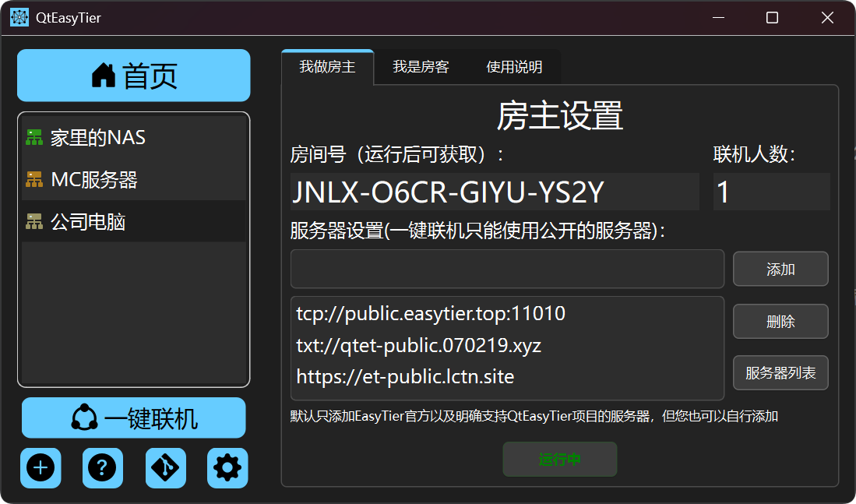Open the help question mark icon
The height and width of the screenshot is (504, 856).
(x=103, y=468)
